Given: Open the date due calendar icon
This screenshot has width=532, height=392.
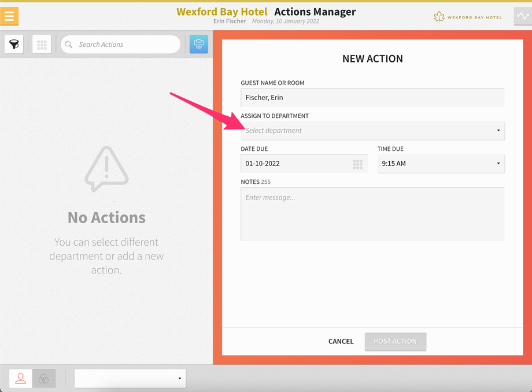Looking at the screenshot, I should coord(357,164).
